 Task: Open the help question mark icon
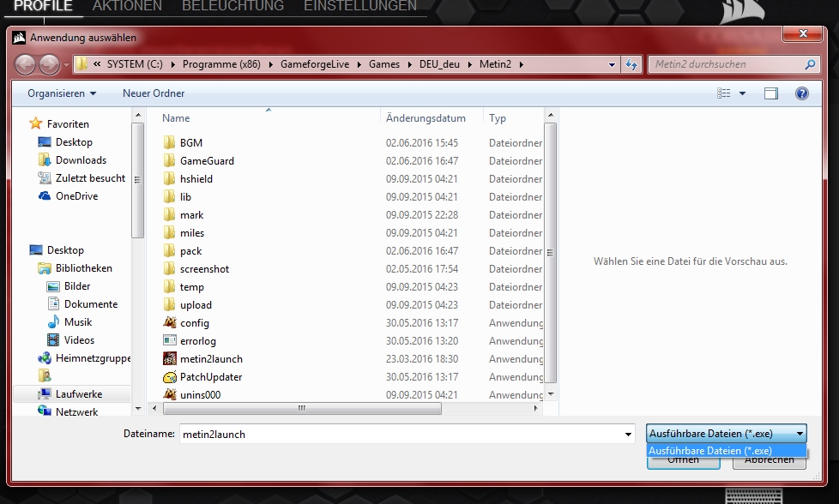[801, 93]
